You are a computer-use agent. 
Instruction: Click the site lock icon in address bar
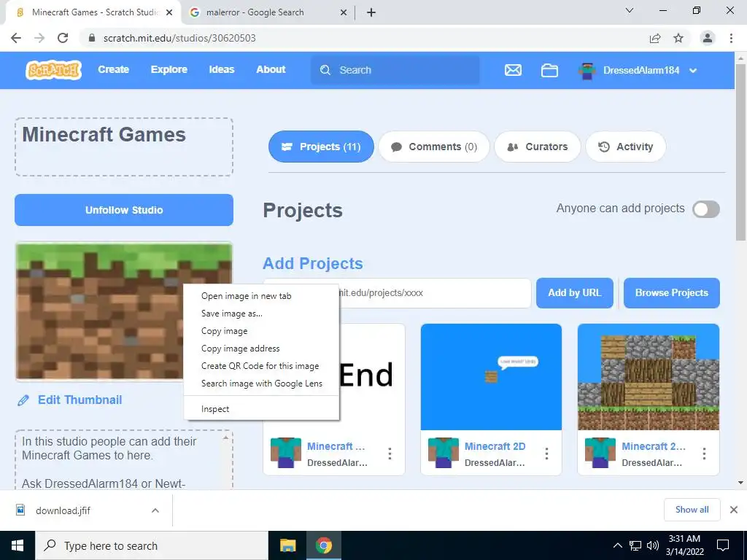tap(93, 38)
